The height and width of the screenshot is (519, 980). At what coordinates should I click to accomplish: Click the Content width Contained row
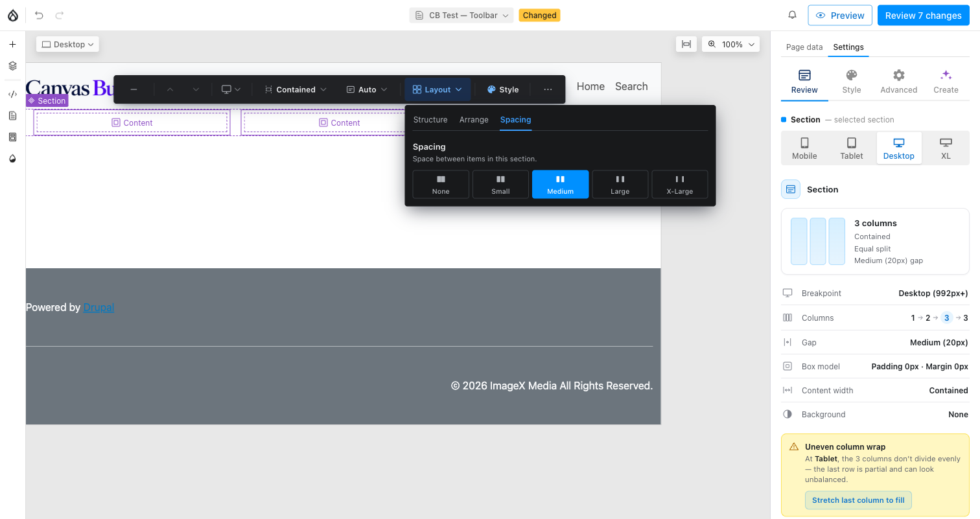click(875, 390)
